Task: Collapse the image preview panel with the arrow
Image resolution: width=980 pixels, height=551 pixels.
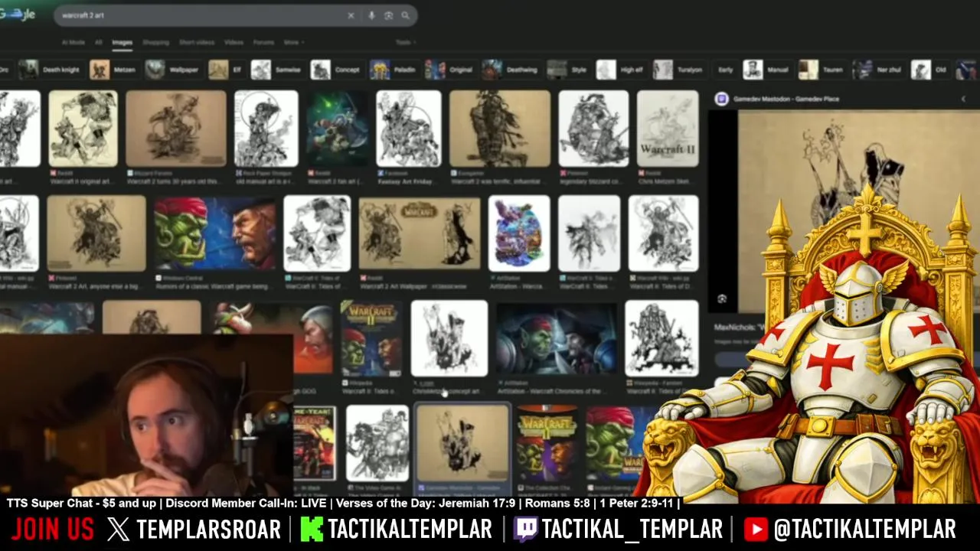Action: coord(963,99)
